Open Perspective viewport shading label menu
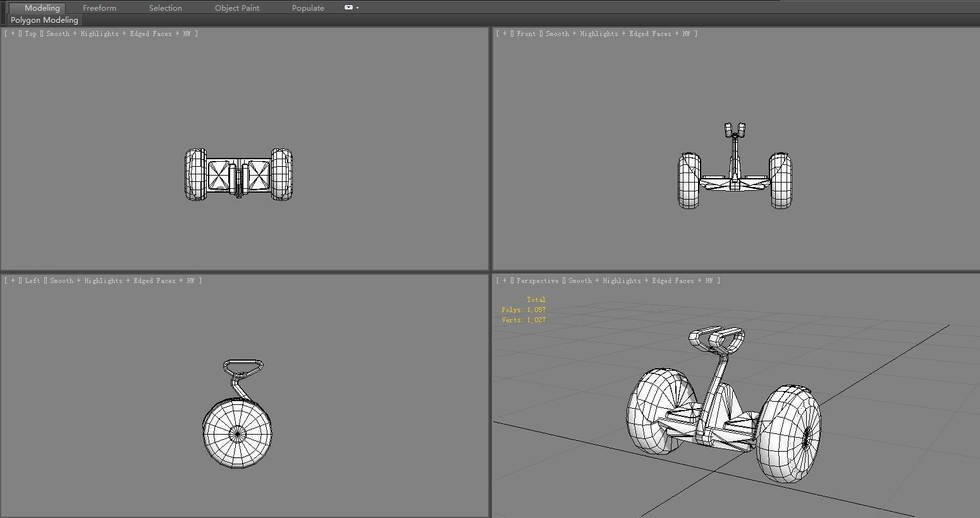 point(640,281)
